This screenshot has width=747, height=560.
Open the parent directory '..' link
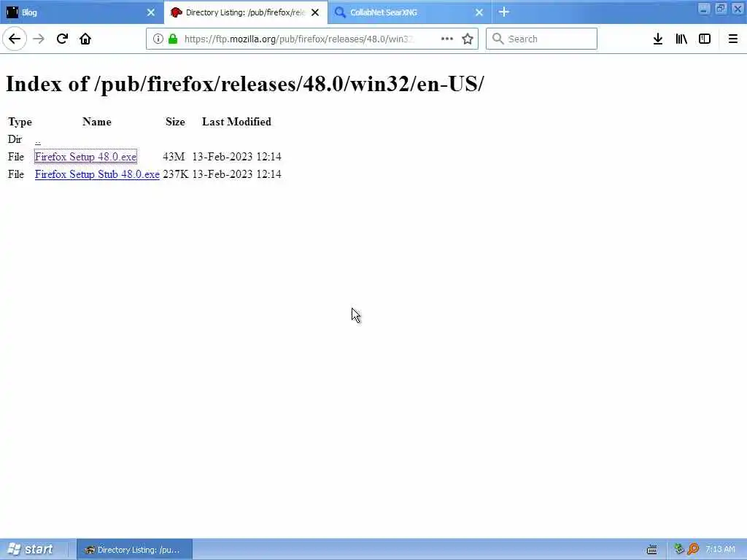(x=38, y=140)
